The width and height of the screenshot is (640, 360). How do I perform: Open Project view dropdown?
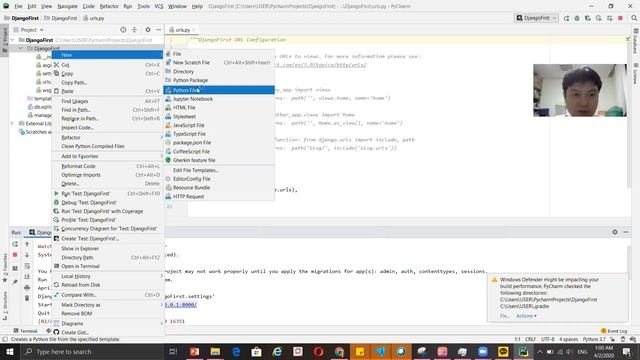pos(28,30)
